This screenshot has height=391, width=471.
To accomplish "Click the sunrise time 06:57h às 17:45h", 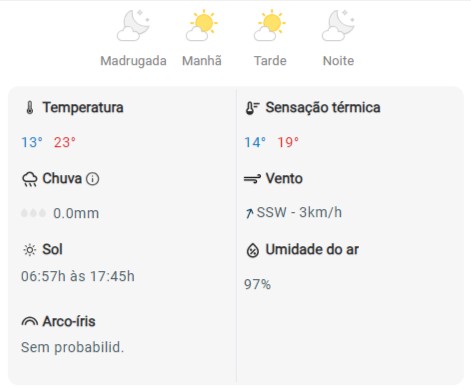I will tap(78, 276).
